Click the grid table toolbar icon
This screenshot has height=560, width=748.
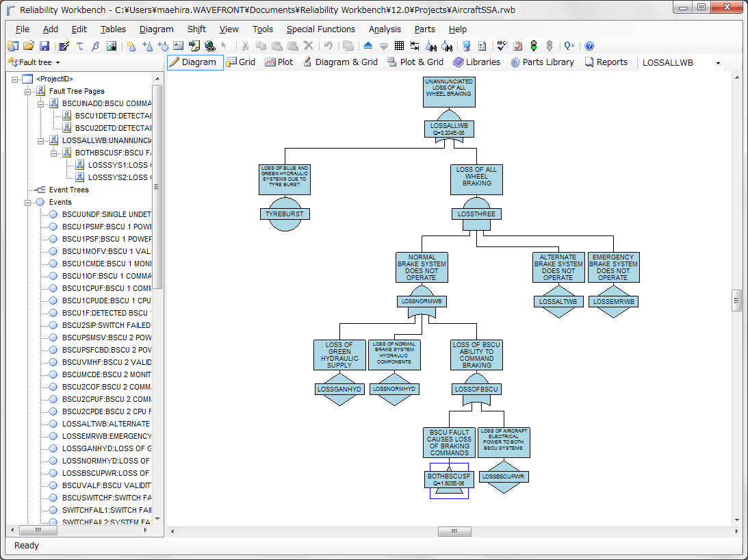pyautogui.click(x=399, y=46)
